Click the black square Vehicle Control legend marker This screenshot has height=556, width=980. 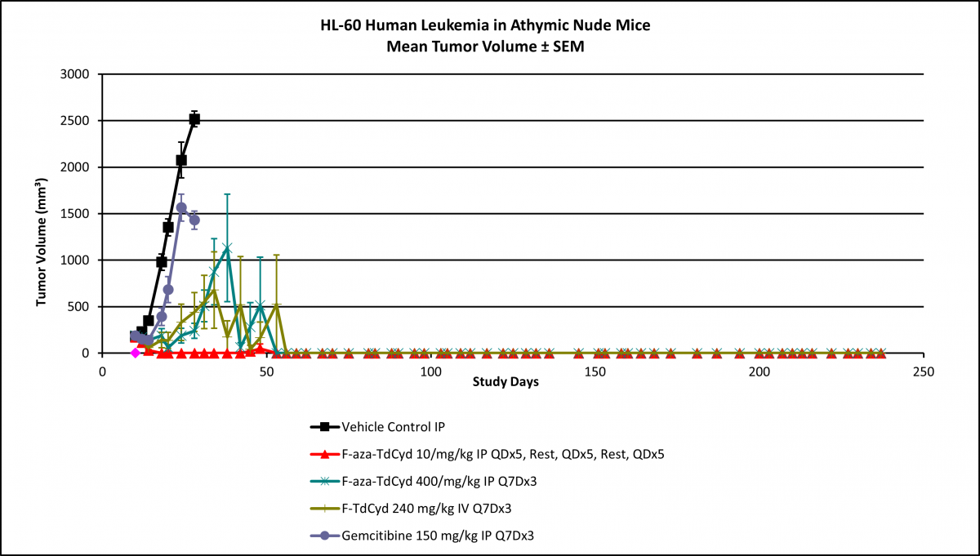[x=325, y=426]
